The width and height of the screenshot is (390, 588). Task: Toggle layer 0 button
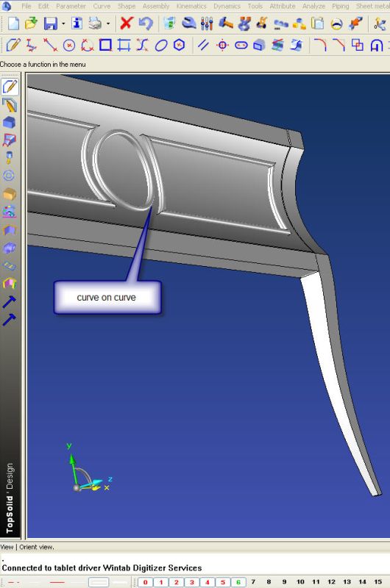(145, 582)
